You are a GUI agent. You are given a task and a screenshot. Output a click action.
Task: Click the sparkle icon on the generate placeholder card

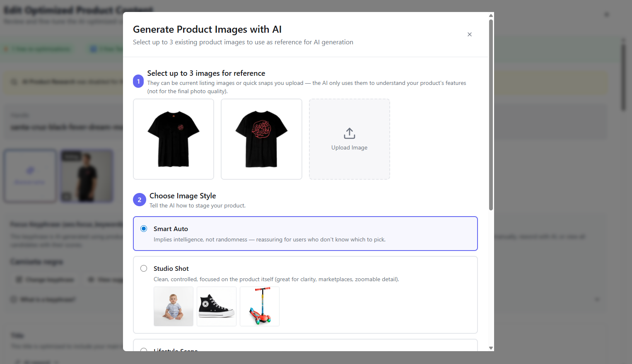(30, 170)
